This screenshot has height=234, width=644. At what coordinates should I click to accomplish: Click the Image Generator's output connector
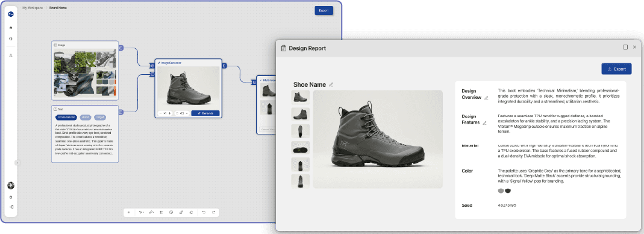point(224,65)
